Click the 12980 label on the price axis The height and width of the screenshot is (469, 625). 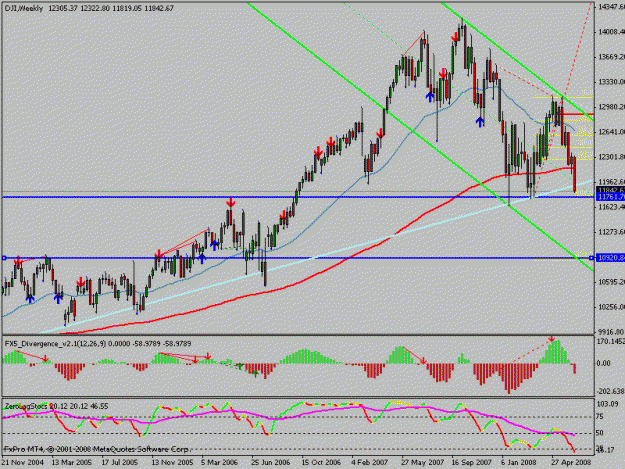tap(611, 107)
